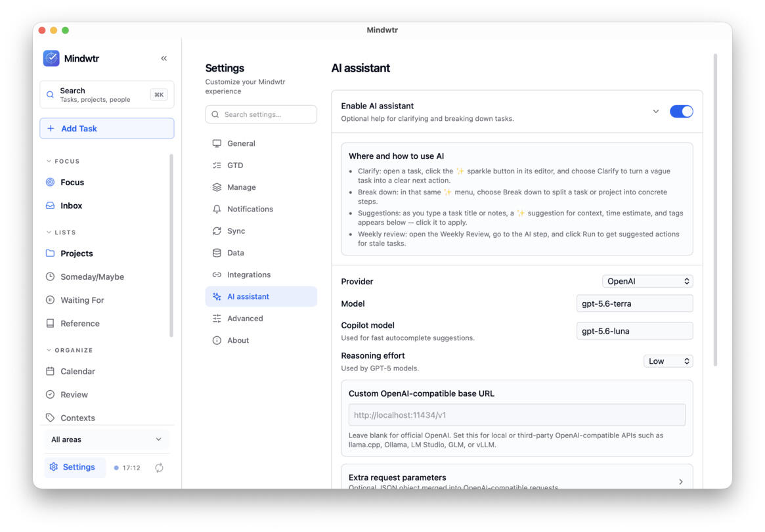Collapse the sidebar with the double-chevron icon
Viewport: 765px width, 532px height.
click(164, 58)
